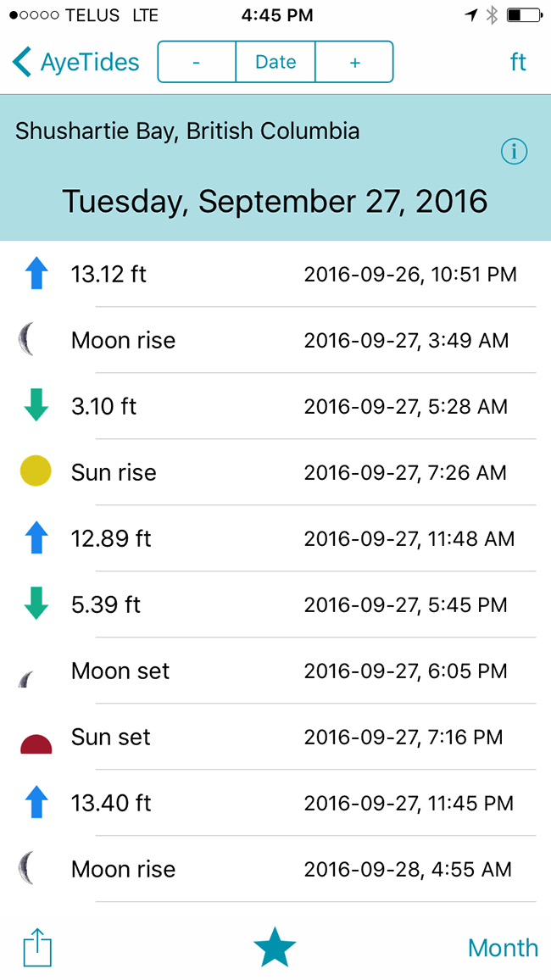Tap the share icon at bottom left

point(36,948)
